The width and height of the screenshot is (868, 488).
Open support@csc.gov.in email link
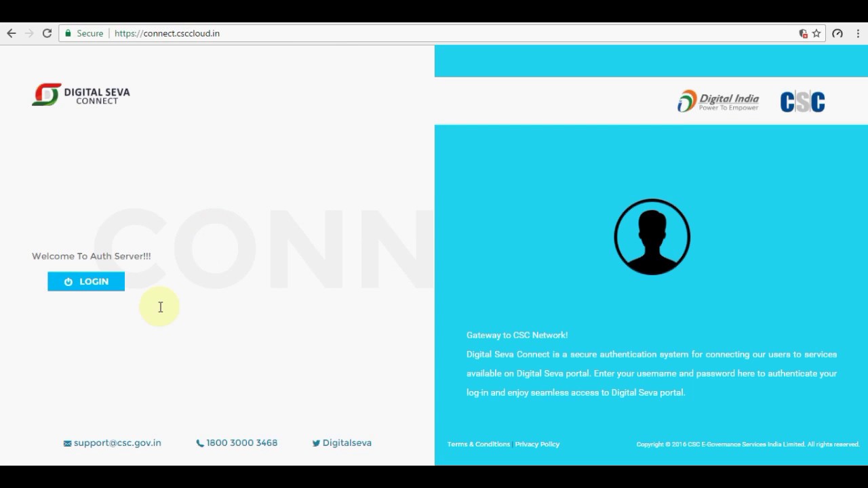click(112, 443)
